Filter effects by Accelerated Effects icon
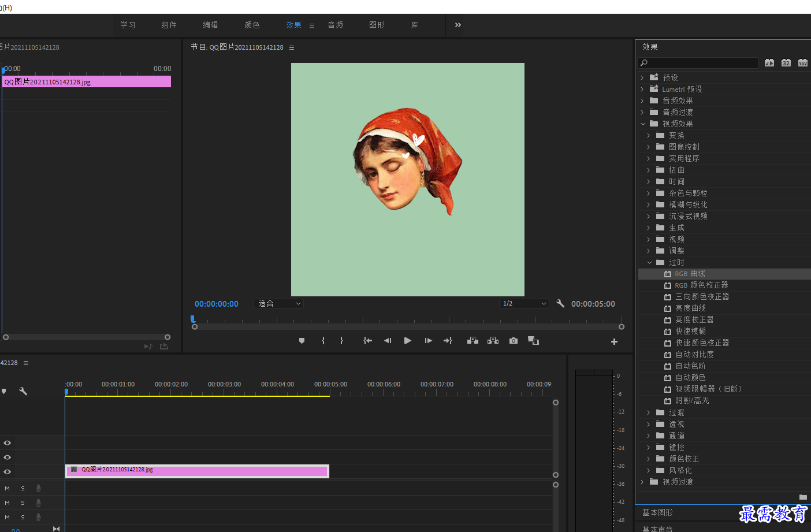The height and width of the screenshot is (532, 811). [769, 62]
